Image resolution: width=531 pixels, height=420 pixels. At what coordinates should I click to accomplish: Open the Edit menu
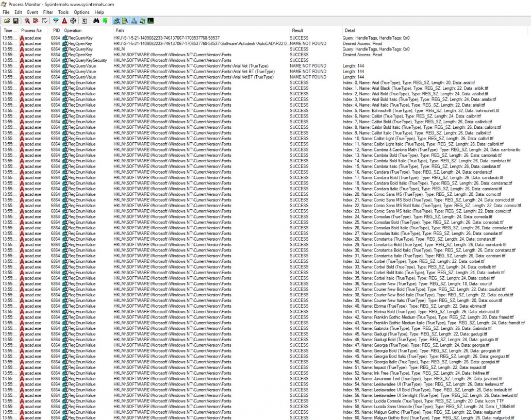tap(18, 12)
